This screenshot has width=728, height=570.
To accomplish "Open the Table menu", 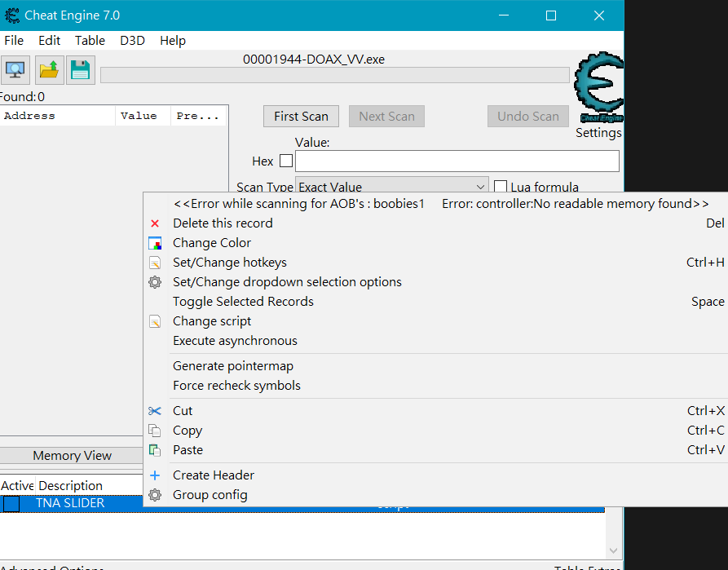I will [90, 41].
